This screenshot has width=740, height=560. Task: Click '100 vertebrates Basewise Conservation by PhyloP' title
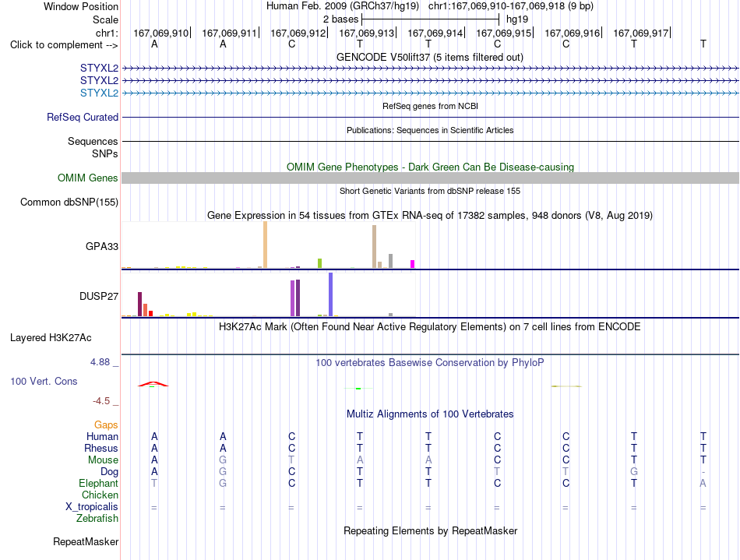pyautogui.click(x=430, y=363)
